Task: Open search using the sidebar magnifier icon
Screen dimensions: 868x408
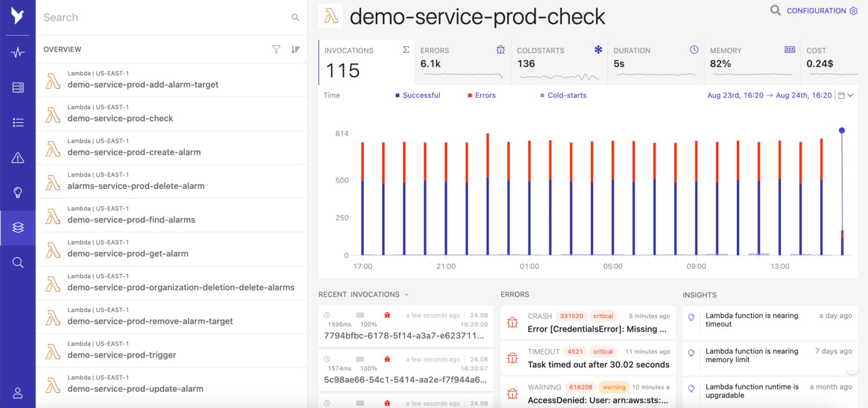Action: point(17,262)
